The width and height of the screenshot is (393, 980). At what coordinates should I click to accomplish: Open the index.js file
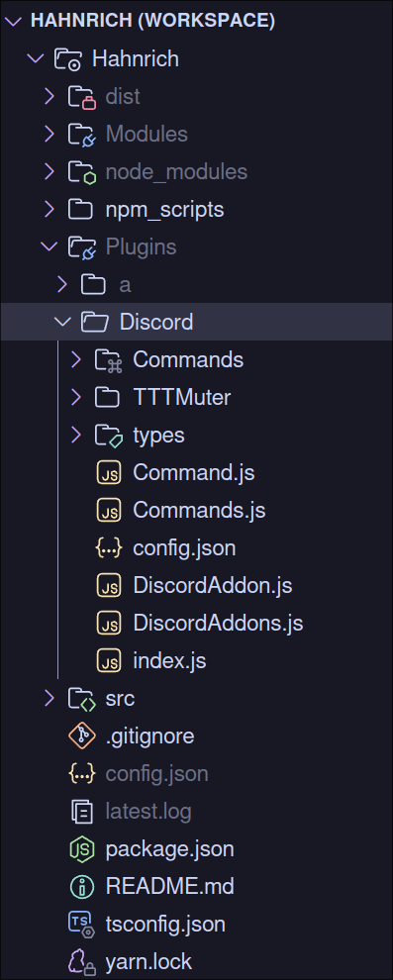169,660
